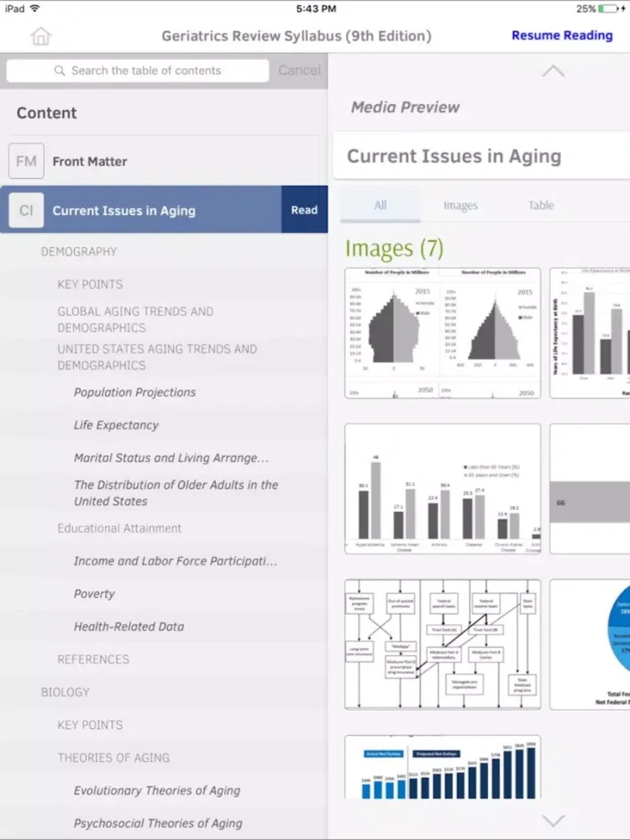Image resolution: width=630 pixels, height=840 pixels.
Task: Open THEORIES OF AGING section
Action: click(113, 758)
